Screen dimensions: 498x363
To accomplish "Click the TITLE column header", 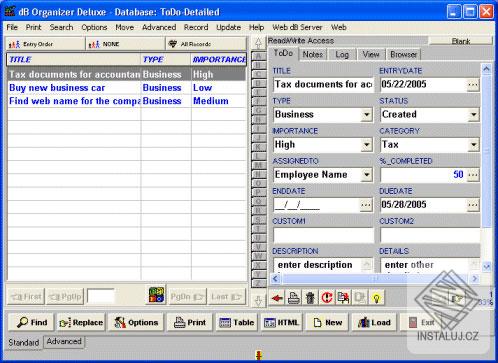I will click(x=74, y=59).
